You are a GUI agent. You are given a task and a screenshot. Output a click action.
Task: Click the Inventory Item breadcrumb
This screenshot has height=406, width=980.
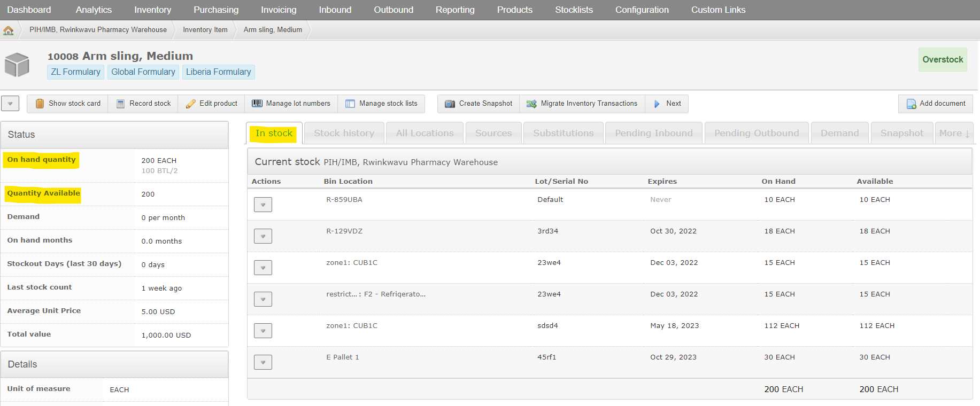(x=205, y=30)
